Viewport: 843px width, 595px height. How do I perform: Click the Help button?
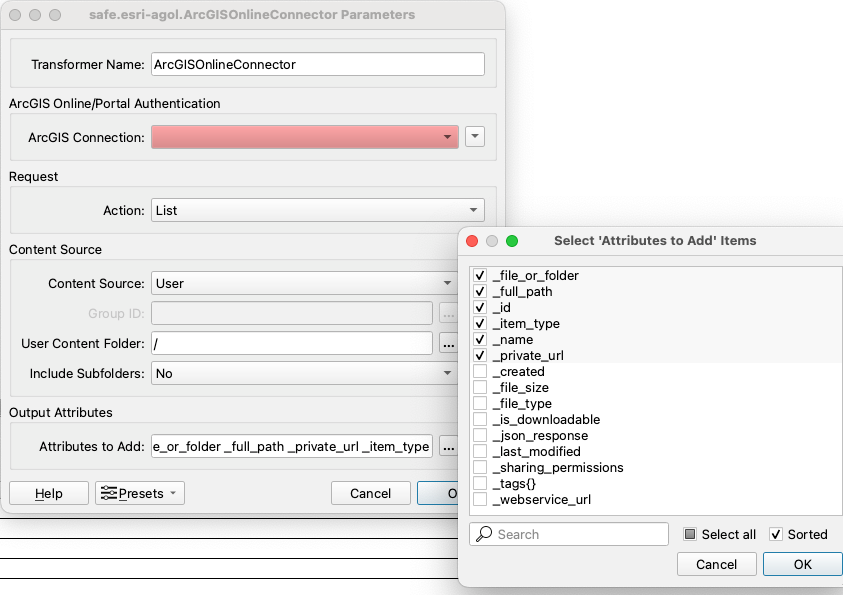[49, 493]
